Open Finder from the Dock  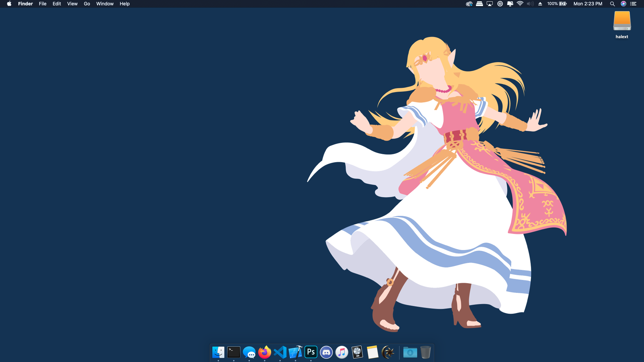pos(218,352)
